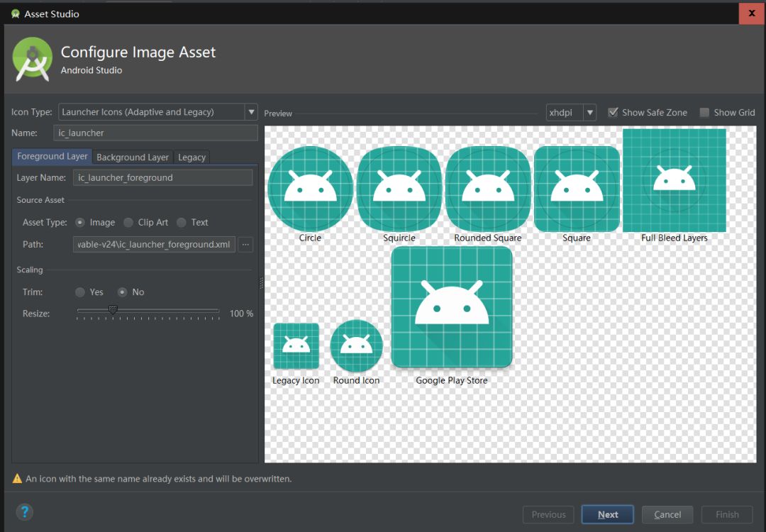Click the Google Play Store icon preview

(x=452, y=307)
